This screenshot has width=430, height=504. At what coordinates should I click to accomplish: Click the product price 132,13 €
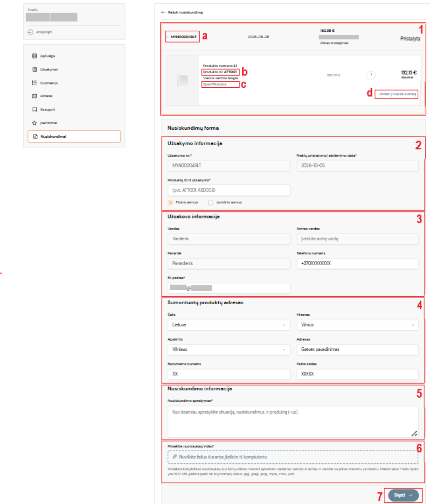pyautogui.click(x=409, y=73)
